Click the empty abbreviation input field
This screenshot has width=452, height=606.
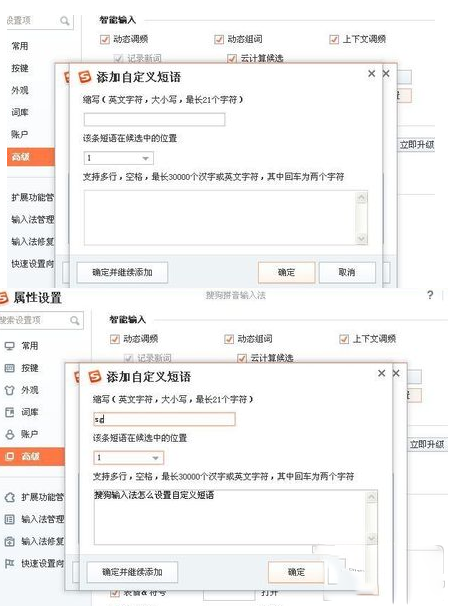click(x=155, y=119)
